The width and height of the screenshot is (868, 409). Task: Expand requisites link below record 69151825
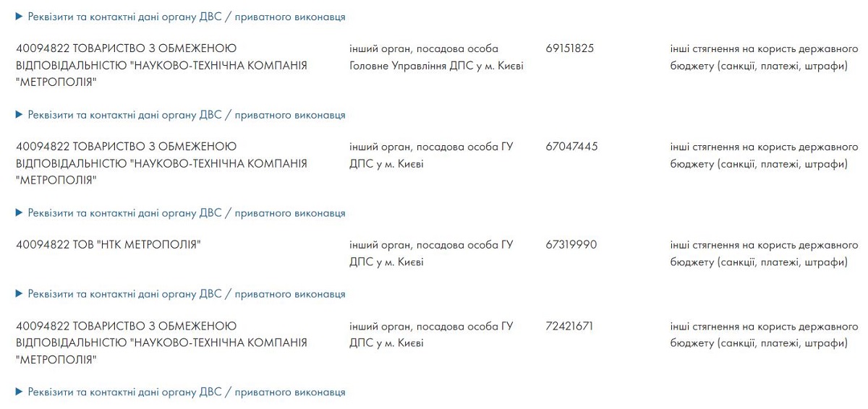click(186, 115)
